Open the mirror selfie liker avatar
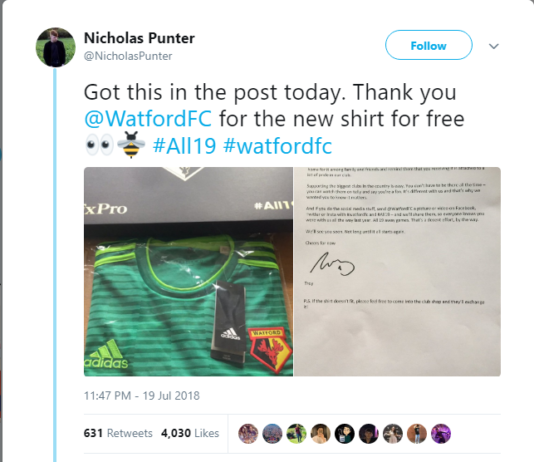 point(320,434)
